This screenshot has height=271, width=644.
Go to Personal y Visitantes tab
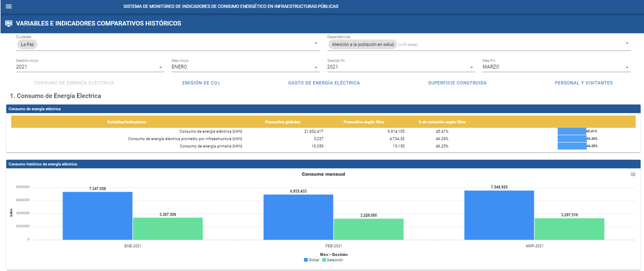coord(584,83)
